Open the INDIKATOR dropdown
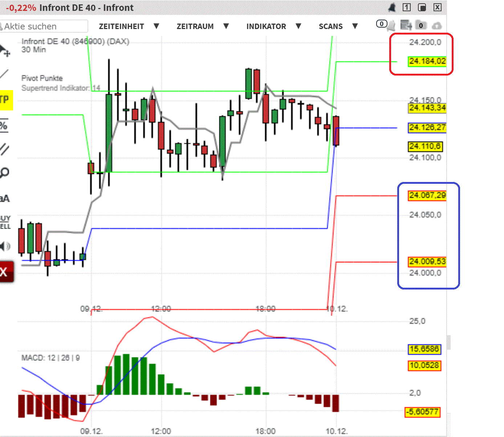The height and width of the screenshot is (437, 504). pos(273,27)
